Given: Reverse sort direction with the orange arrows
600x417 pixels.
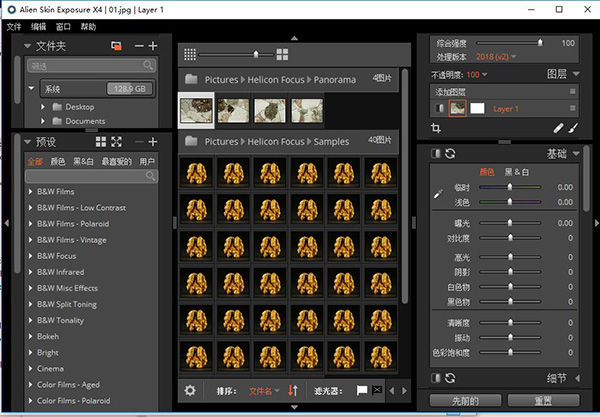Looking at the screenshot, I should pyautogui.click(x=293, y=390).
